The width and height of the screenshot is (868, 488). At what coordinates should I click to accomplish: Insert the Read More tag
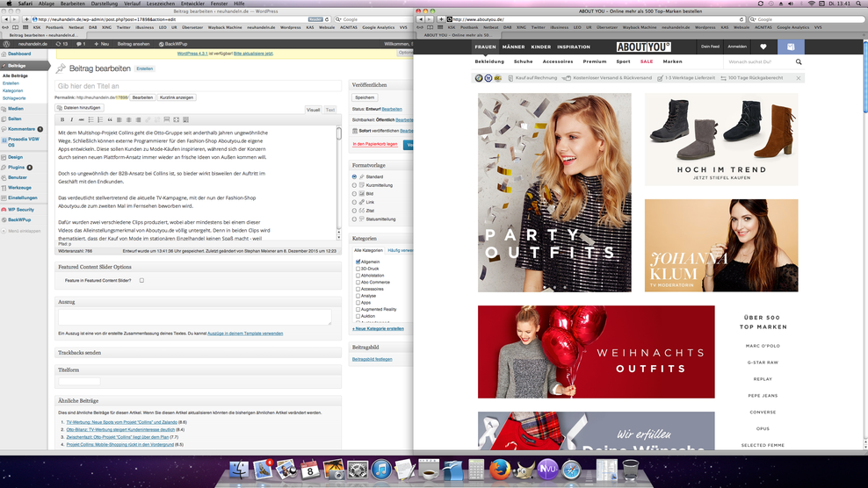coord(167,119)
